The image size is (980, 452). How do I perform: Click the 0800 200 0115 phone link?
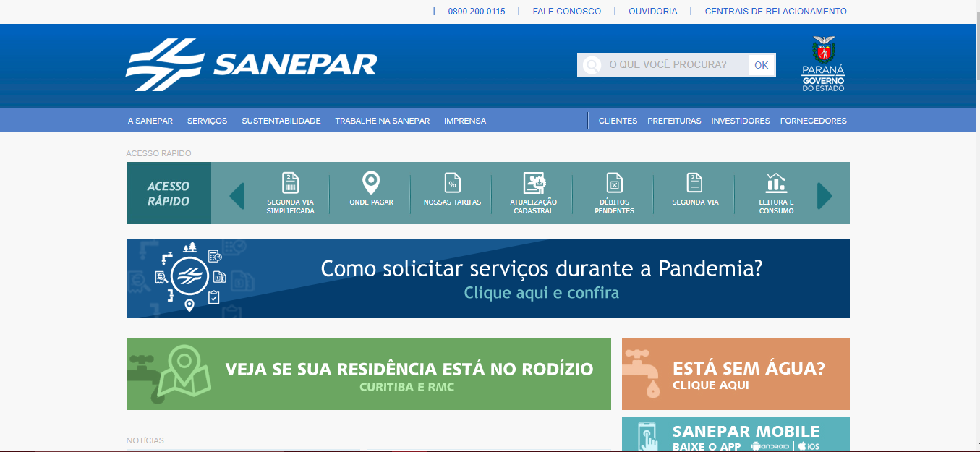click(x=477, y=12)
